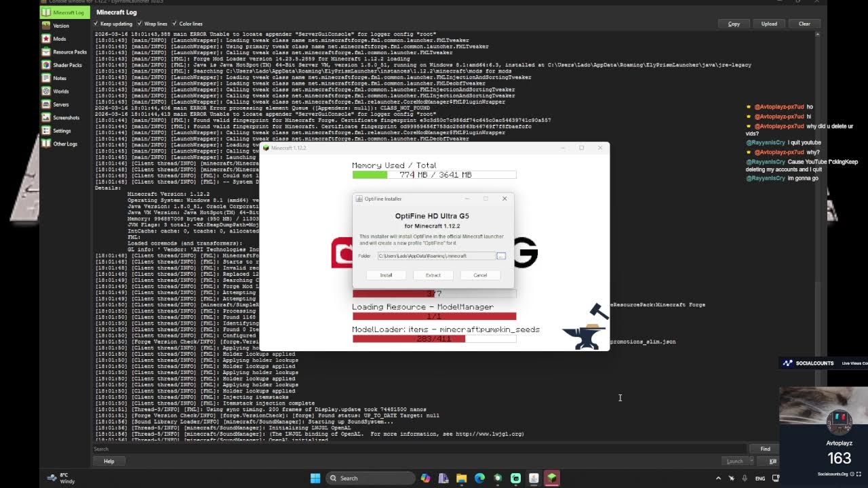Screen dimensions: 868x488
Task: Clear the Minecraft log
Action: (x=804, y=24)
